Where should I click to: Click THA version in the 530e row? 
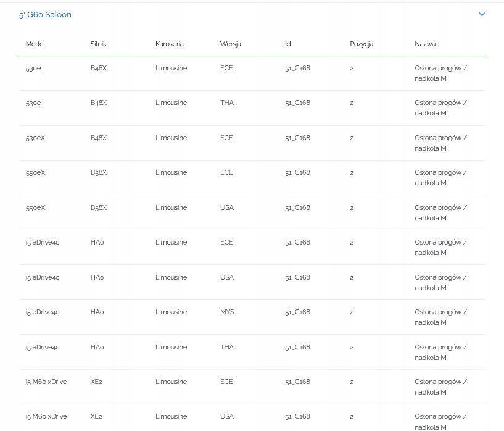point(227,103)
